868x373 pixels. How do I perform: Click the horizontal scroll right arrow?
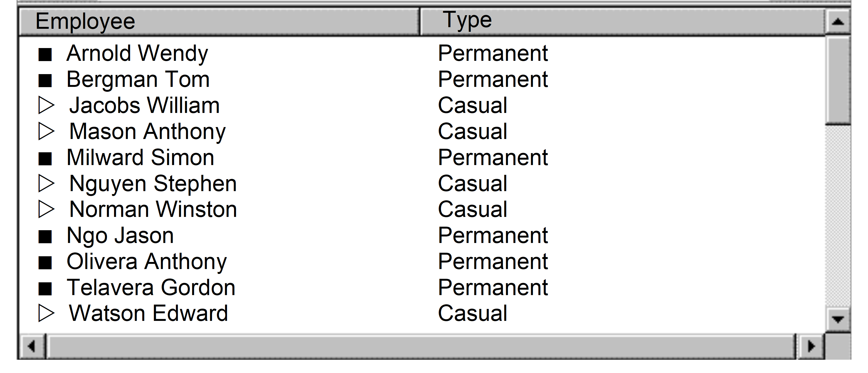[811, 346]
